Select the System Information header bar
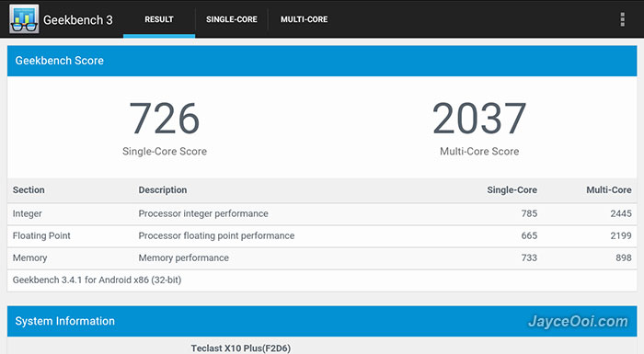The image size is (644, 354). tap(322, 321)
